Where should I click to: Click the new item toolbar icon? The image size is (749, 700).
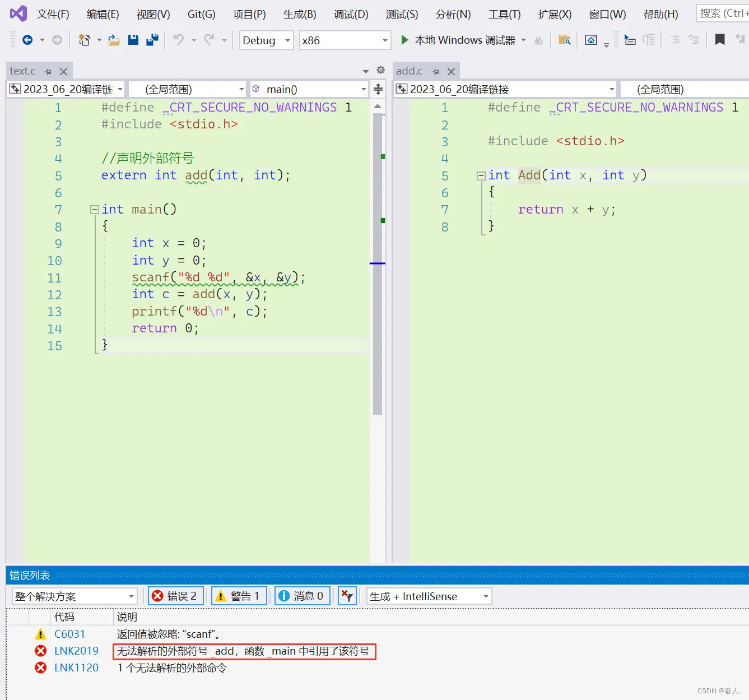[x=84, y=40]
